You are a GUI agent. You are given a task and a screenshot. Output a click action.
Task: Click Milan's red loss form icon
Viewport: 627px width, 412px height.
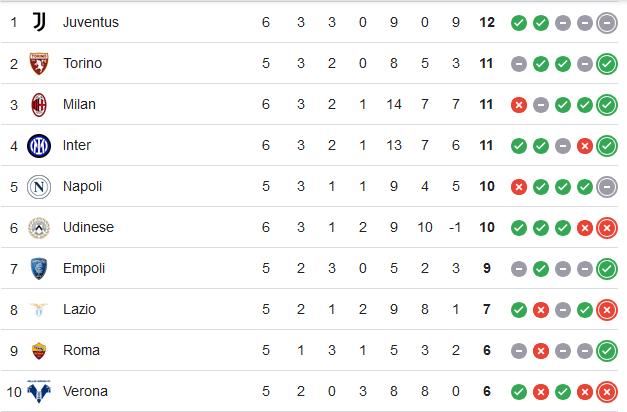point(519,105)
